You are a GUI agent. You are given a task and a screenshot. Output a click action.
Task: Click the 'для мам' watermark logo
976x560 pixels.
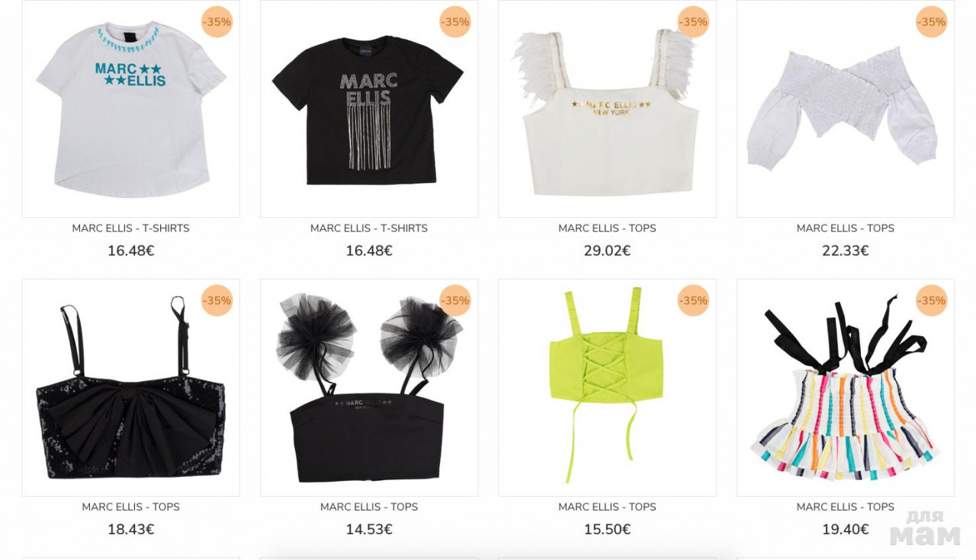click(x=925, y=527)
